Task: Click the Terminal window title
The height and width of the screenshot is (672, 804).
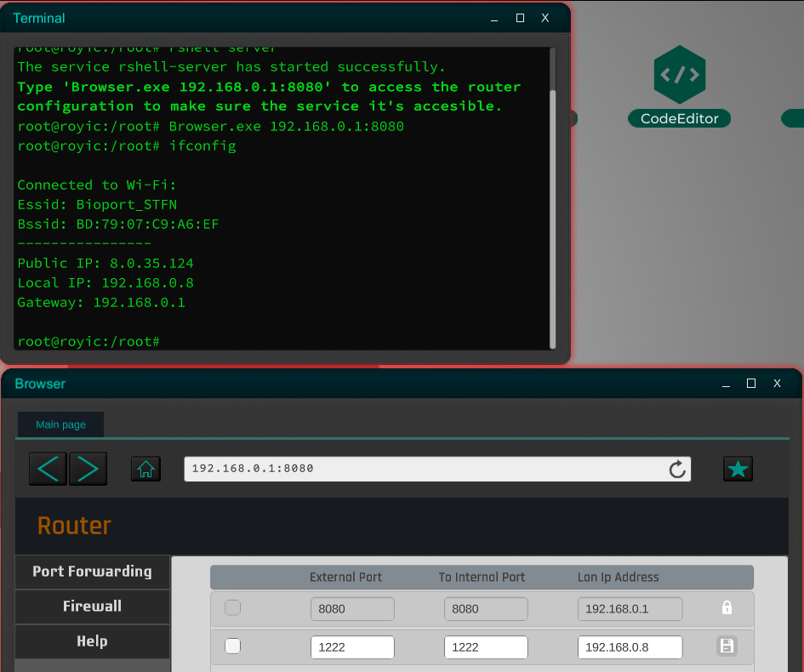Action: click(x=39, y=19)
